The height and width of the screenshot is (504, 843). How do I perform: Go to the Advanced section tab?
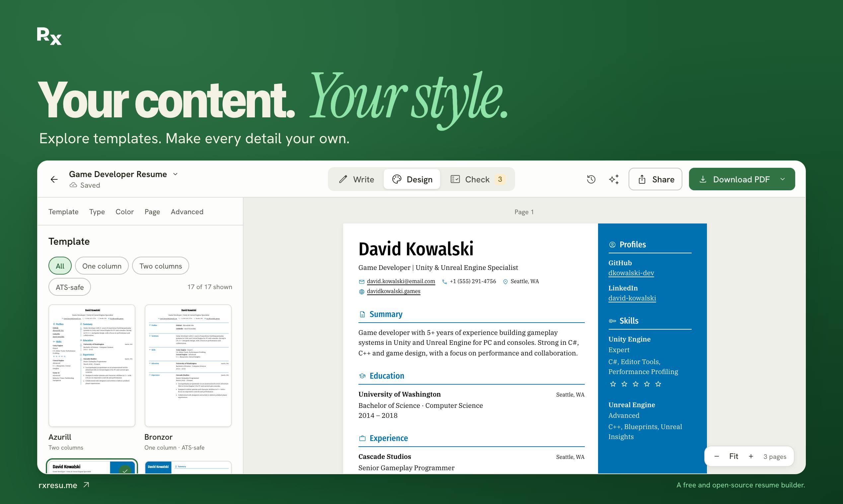(x=187, y=212)
